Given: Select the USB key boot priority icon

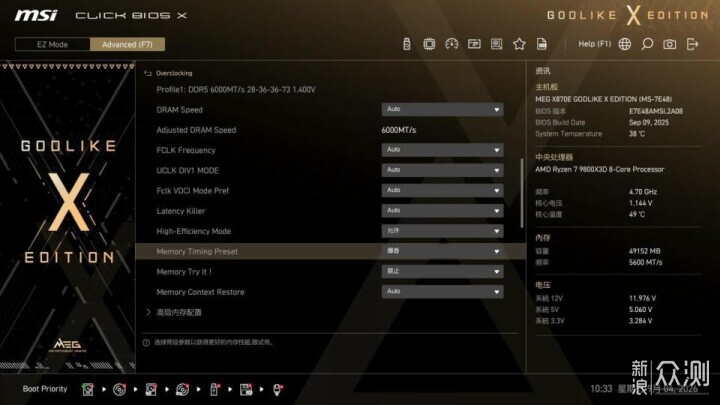Looking at the screenshot, I should tap(214, 389).
